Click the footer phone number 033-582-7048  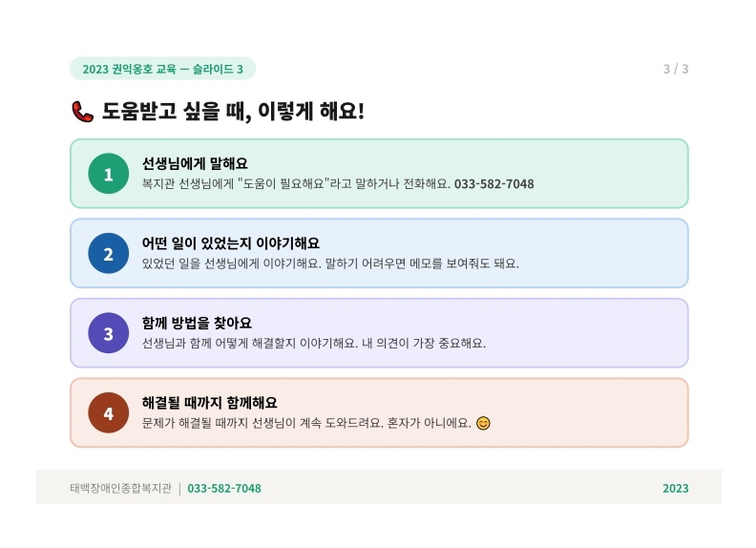coord(224,489)
